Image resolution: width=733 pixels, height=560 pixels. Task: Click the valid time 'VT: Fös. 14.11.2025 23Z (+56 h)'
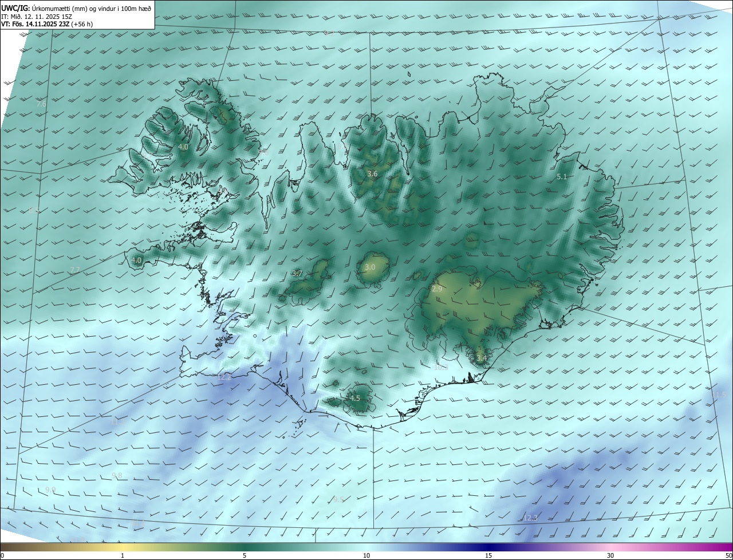tap(47, 24)
